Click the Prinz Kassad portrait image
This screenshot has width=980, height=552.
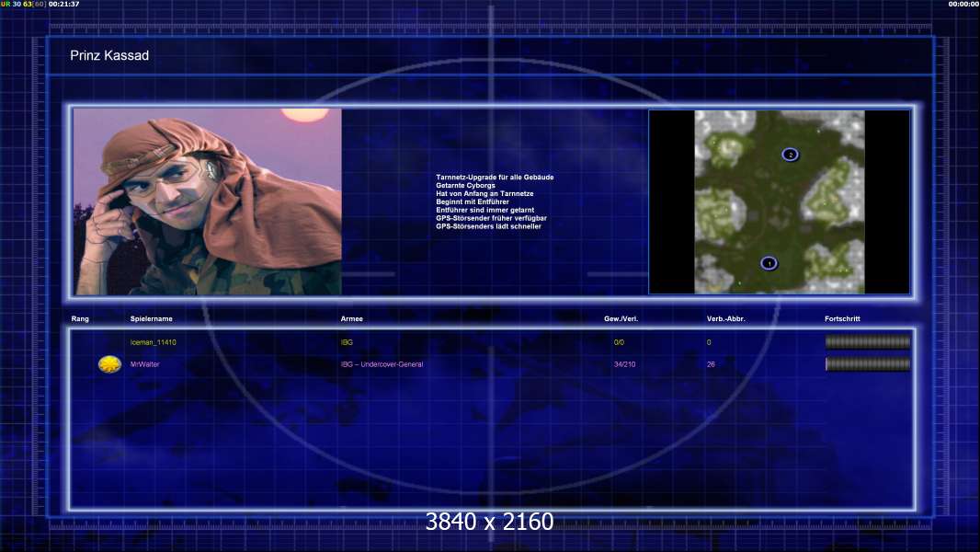coord(208,201)
